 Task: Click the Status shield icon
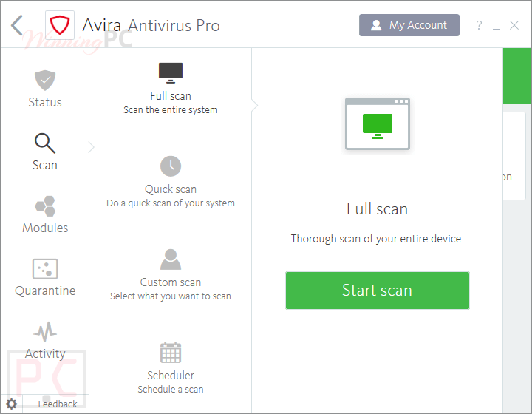[x=45, y=81]
